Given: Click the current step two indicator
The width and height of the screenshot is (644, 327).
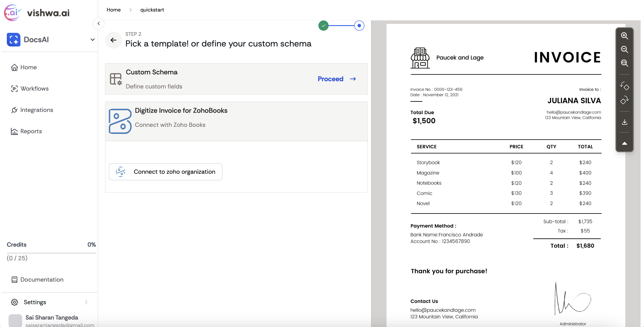Looking at the screenshot, I should [359, 26].
